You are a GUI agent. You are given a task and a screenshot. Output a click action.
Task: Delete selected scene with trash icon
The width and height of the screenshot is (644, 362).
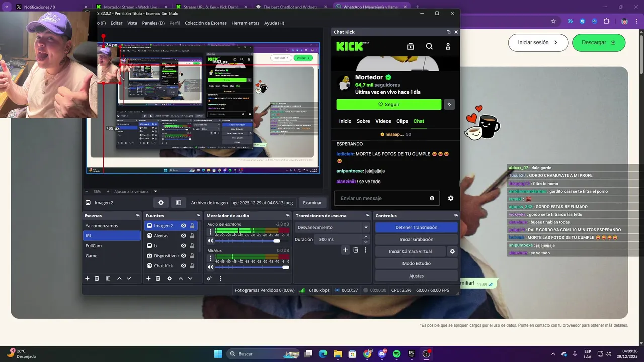click(97, 278)
